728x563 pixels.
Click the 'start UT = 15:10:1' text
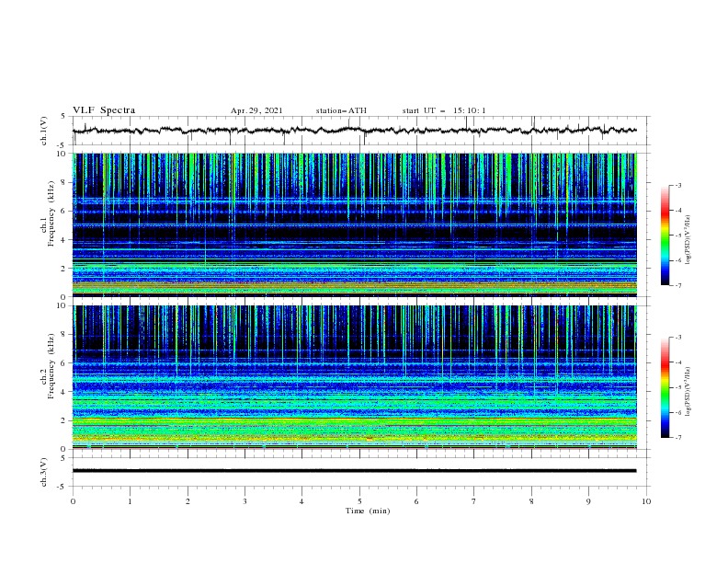[444, 110]
